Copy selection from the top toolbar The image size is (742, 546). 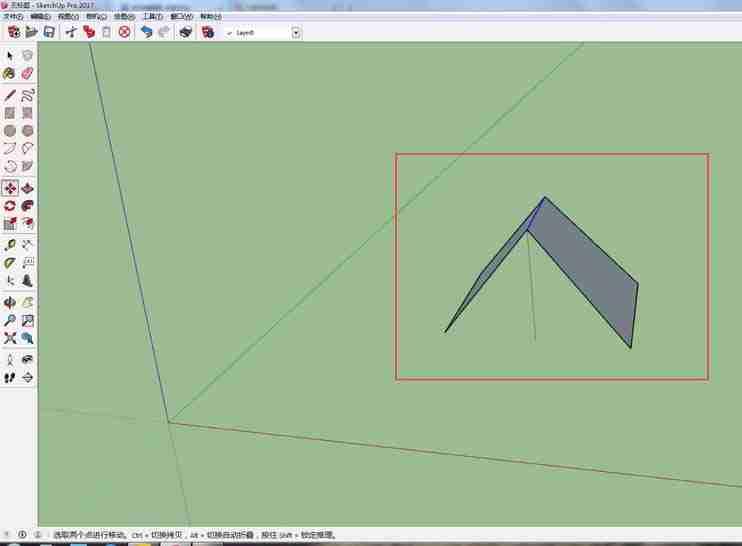(x=89, y=32)
